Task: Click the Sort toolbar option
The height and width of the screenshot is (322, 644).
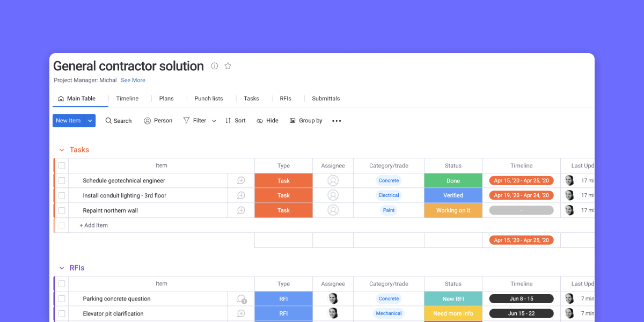Action: (235, 121)
